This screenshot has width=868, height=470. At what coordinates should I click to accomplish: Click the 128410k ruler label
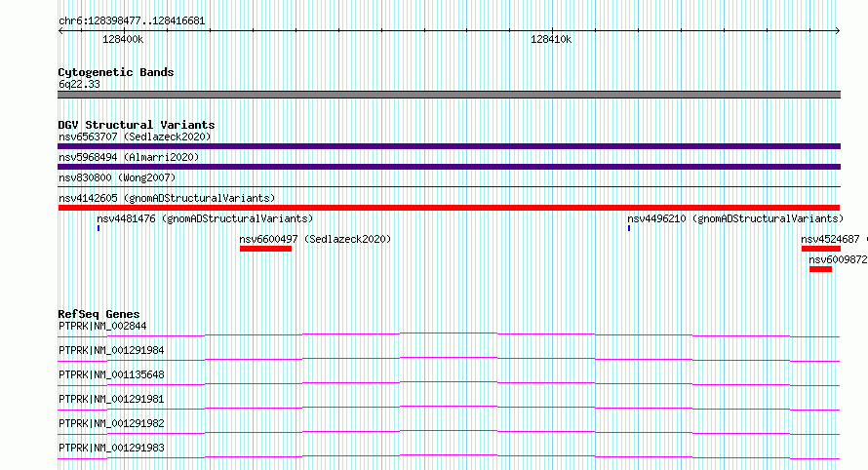click(x=551, y=39)
